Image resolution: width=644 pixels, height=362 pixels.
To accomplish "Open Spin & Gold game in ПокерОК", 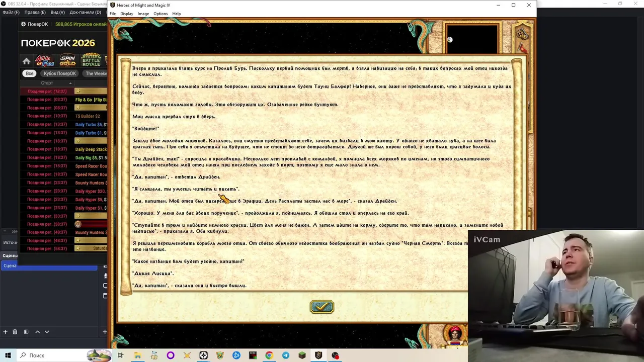I will point(67,61).
